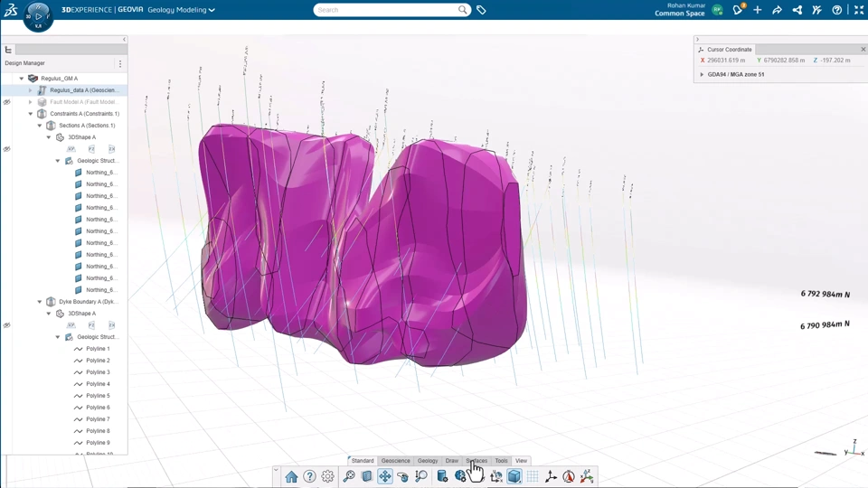Open Design Manager three-dot options menu
Image resolution: width=868 pixels, height=488 pixels.
(120, 63)
